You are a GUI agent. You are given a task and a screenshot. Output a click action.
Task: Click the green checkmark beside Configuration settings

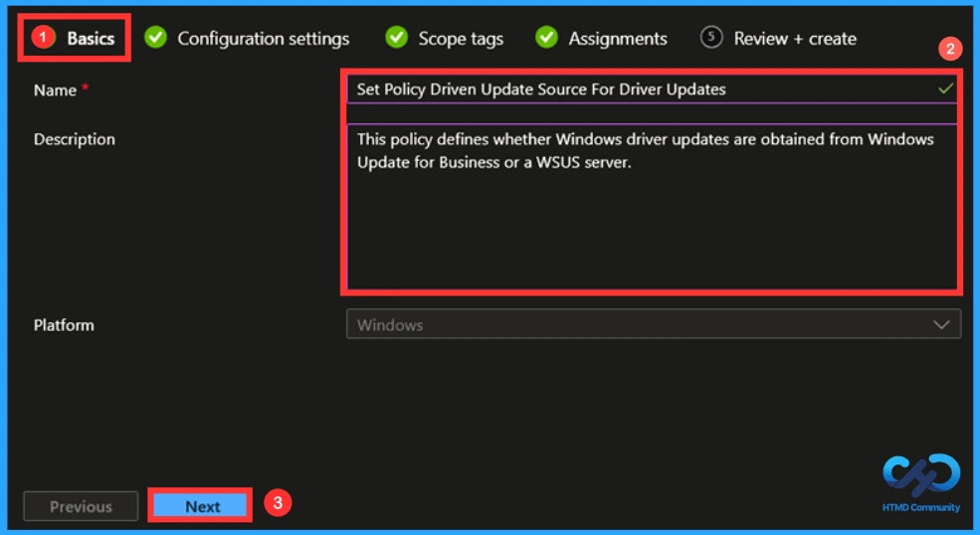click(x=155, y=38)
